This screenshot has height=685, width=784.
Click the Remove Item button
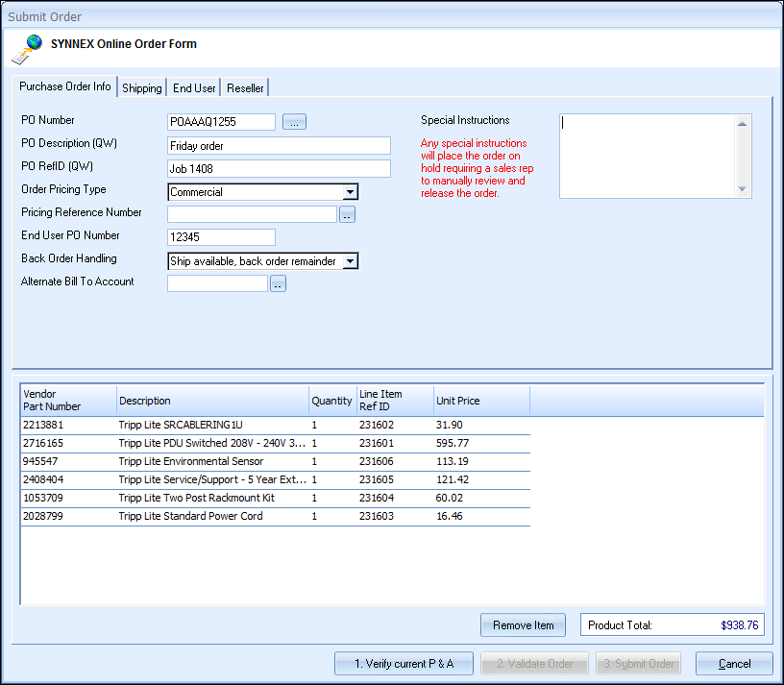point(523,625)
